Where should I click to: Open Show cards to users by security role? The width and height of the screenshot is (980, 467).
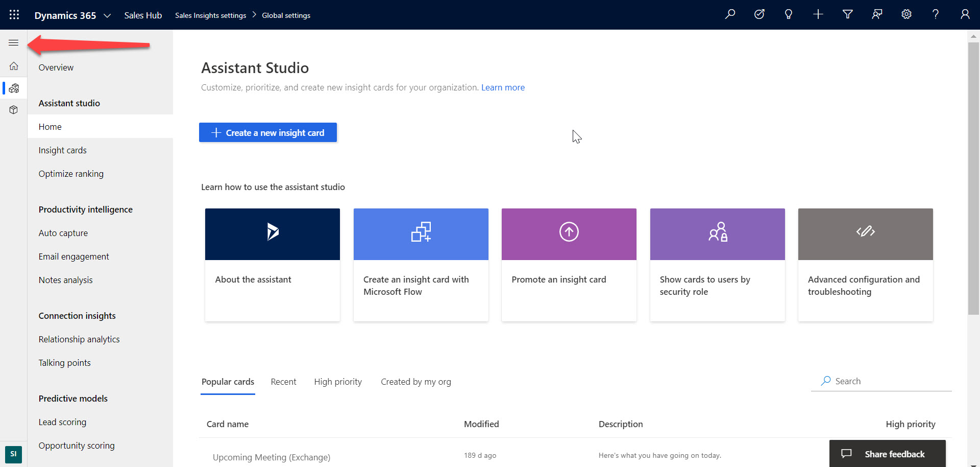coord(718,265)
